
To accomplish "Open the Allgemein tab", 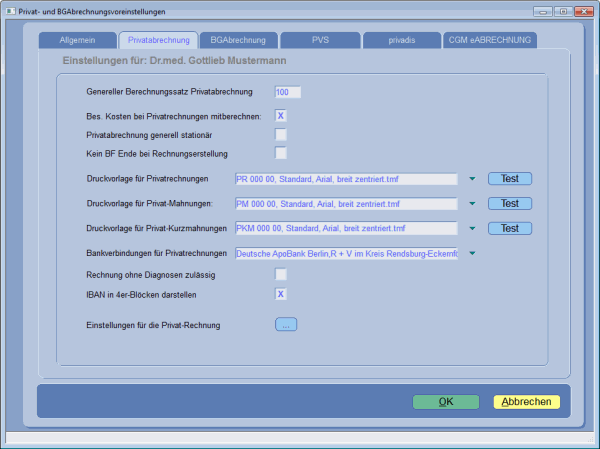I will (77, 41).
